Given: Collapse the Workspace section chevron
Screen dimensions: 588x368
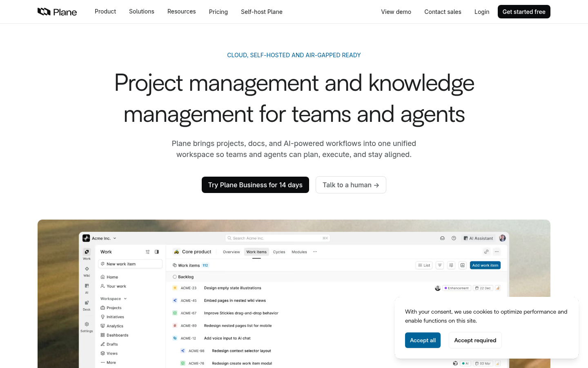Looking at the screenshot, I should click(x=125, y=298).
